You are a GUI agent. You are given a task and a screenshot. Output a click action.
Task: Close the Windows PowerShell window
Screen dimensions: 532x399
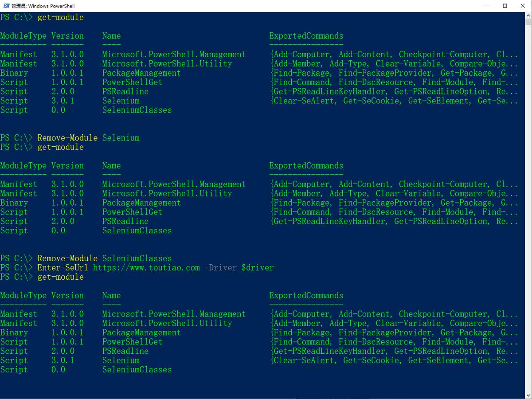(522, 6)
